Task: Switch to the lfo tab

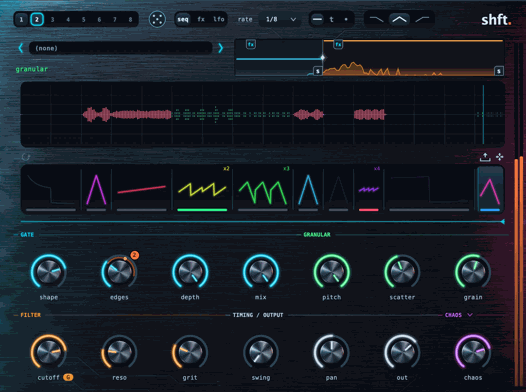Action: coord(219,19)
